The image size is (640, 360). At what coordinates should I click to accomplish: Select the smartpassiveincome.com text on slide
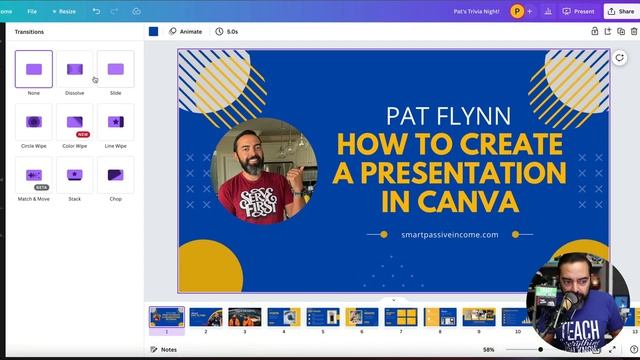tap(449, 235)
